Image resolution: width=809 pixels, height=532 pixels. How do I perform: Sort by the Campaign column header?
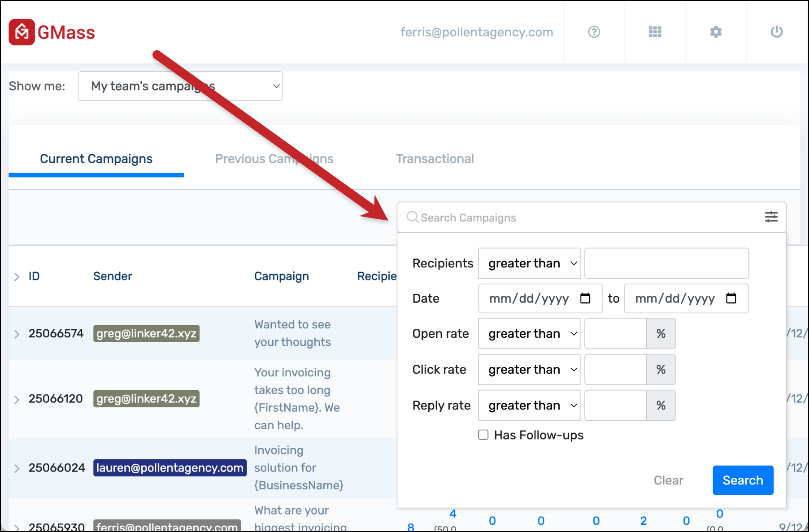282,276
